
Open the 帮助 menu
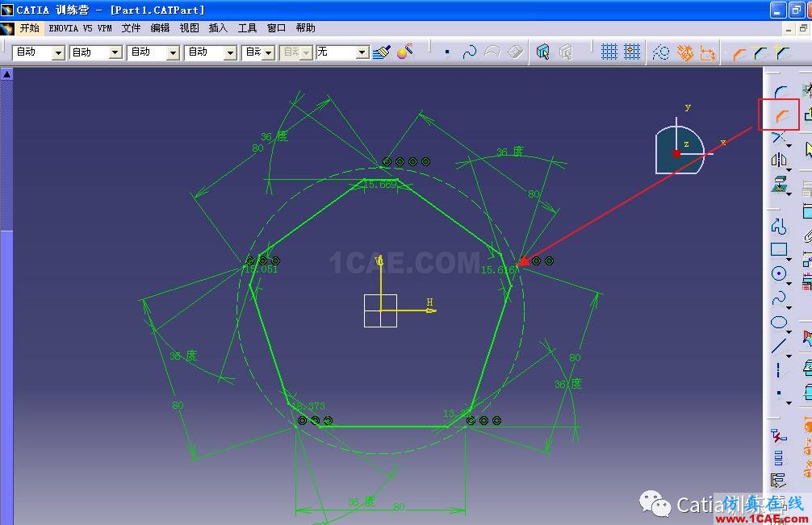click(x=306, y=28)
